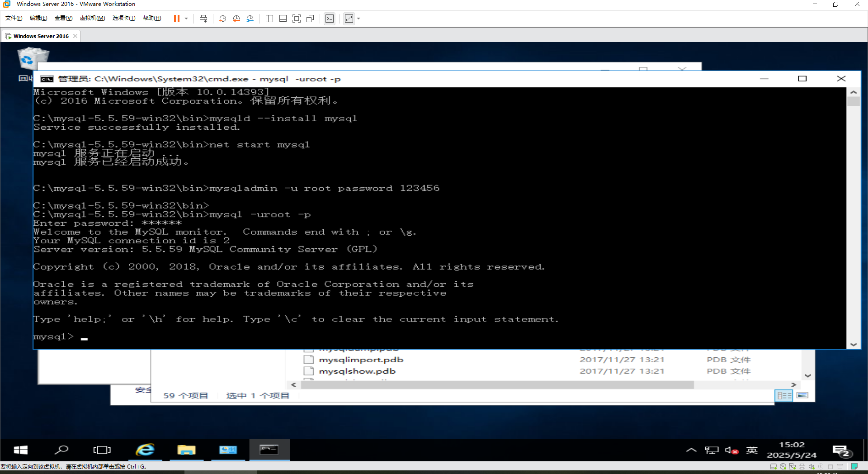Revert the VM to its previous snapshot
Screen dimensions: 868x474
tap(236, 19)
